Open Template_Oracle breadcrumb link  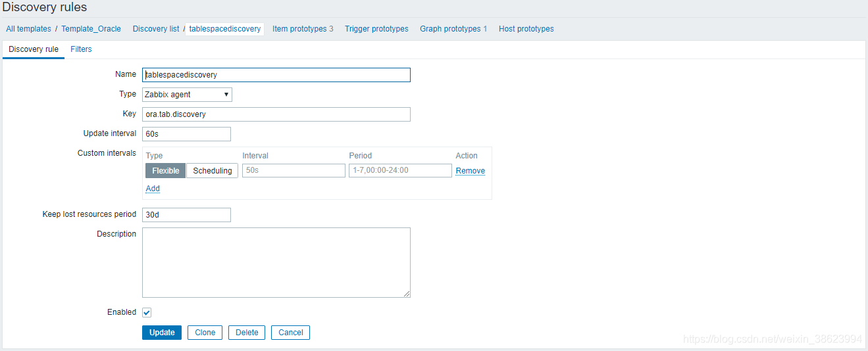[91, 29]
